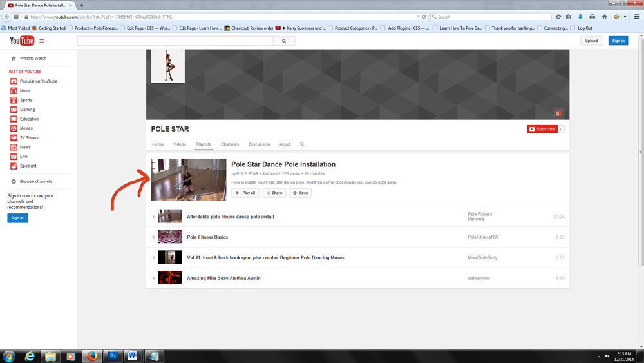Image resolution: width=644 pixels, height=363 pixels.
Task: Open Photoshop from the taskbar
Action: pos(113,357)
